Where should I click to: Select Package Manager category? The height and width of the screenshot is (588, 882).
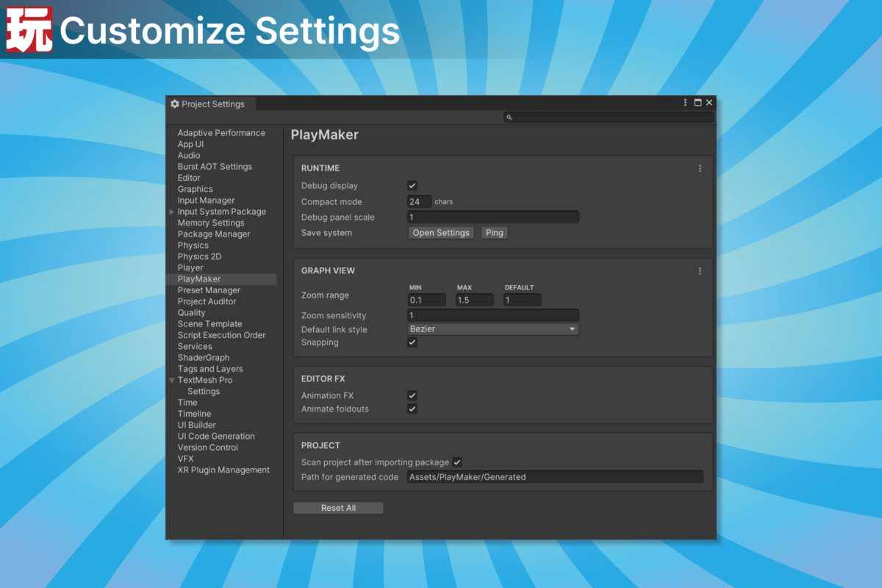coord(214,234)
